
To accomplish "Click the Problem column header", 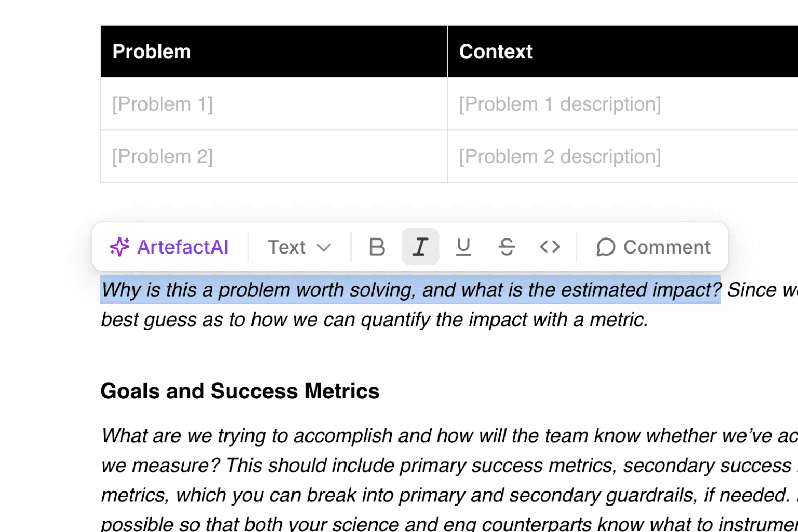I will point(152,51).
